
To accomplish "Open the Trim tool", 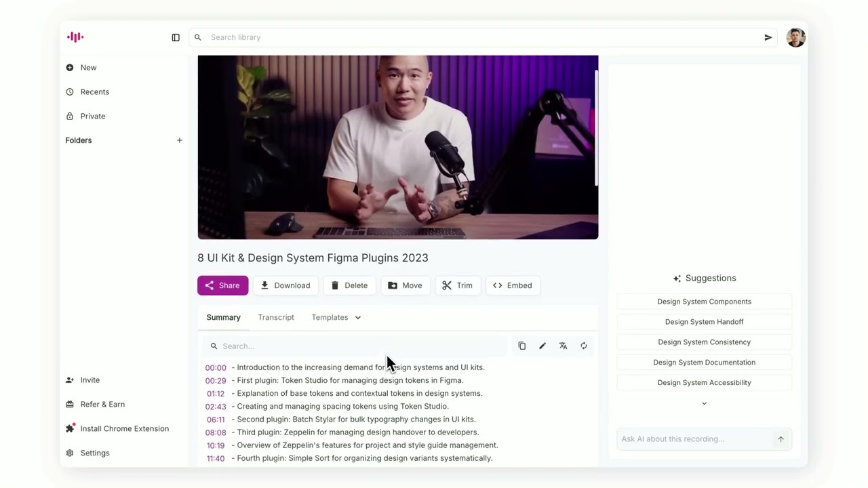I will click(458, 285).
